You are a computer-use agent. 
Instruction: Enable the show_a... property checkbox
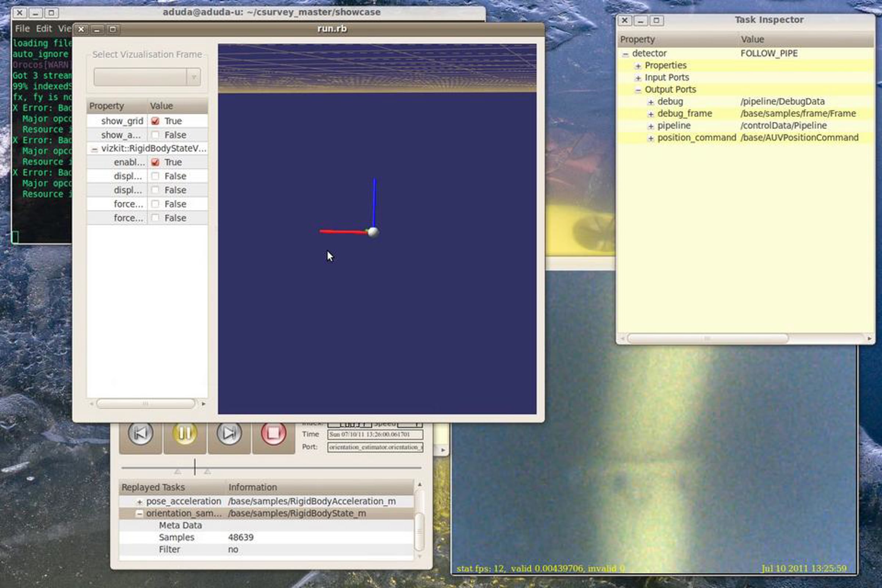point(155,135)
